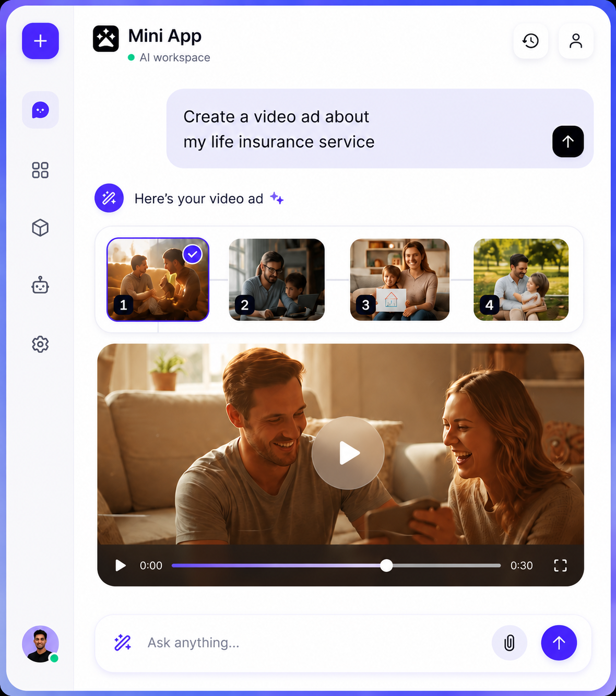
Task: Send message with purple arrow button
Action: point(559,643)
